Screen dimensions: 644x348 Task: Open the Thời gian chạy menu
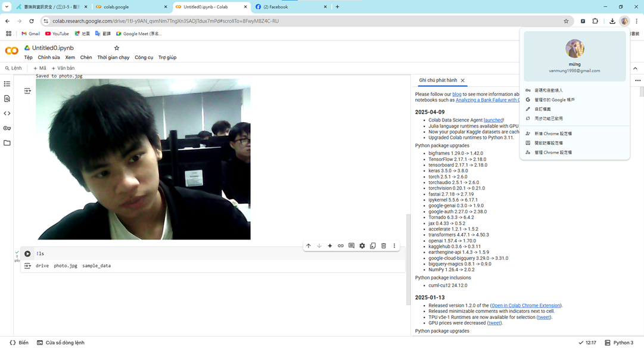point(113,58)
